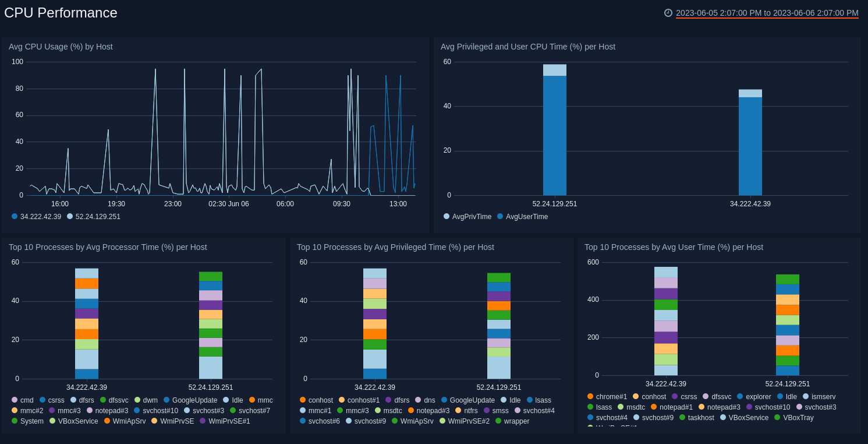Toggle notepad#1 in User Time legend
This screenshot has height=444, width=868.
(x=672, y=407)
